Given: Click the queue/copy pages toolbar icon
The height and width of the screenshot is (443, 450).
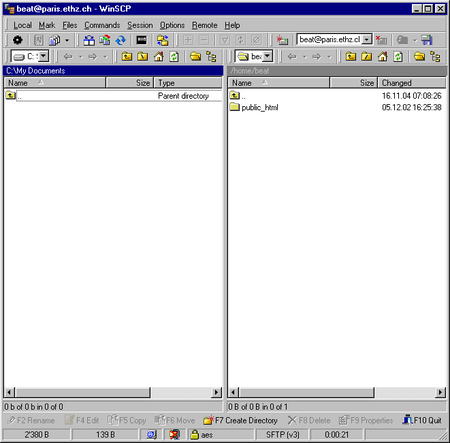Looking at the screenshot, I should [55, 40].
